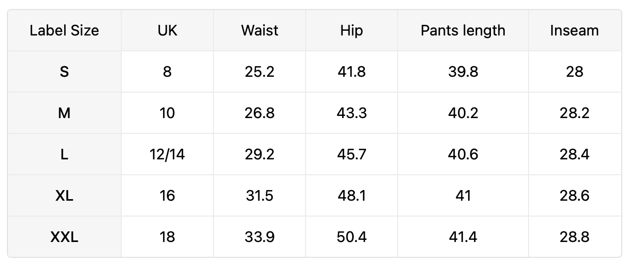Click the 41.4 pants length cell
The height and width of the screenshot is (269, 644).
click(x=463, y=237)
